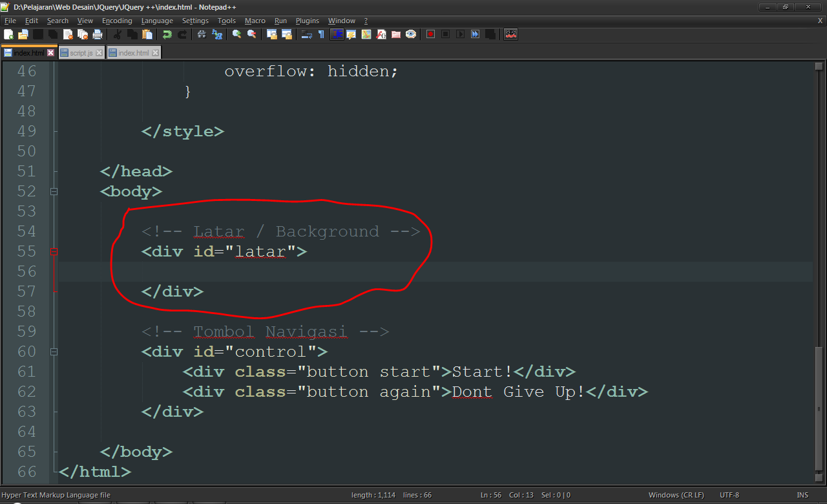
Task: Close the active index.html tab
Action: [x=51, y=53]
